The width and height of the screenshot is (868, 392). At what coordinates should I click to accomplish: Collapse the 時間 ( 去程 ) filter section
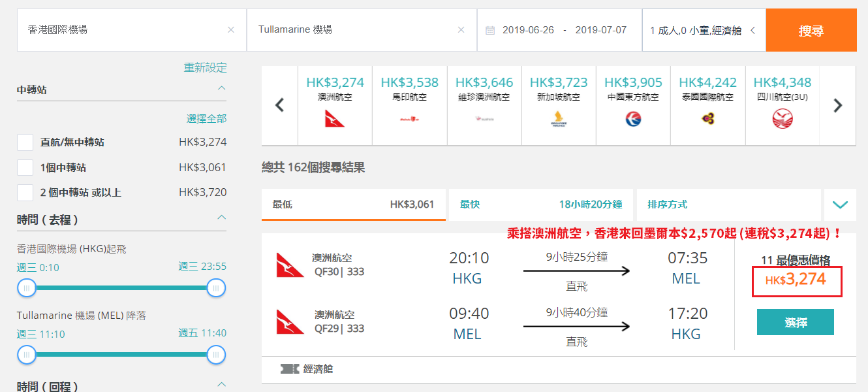(x=222, y=217)
